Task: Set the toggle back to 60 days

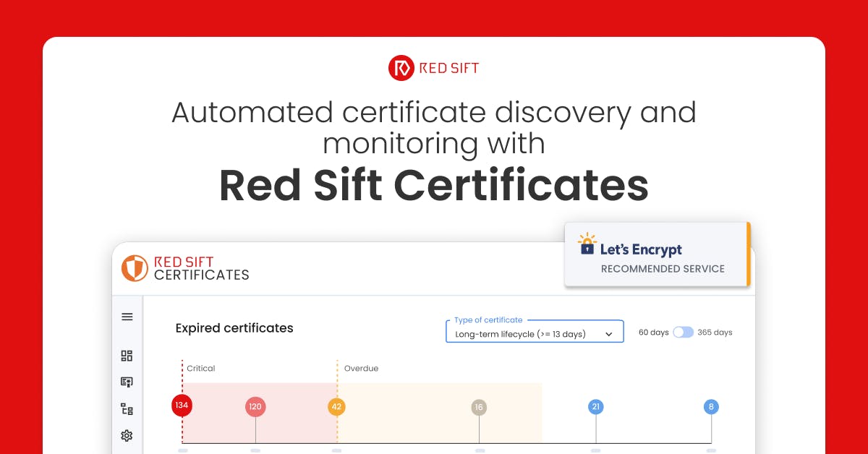Action: [x=678, y=332]
